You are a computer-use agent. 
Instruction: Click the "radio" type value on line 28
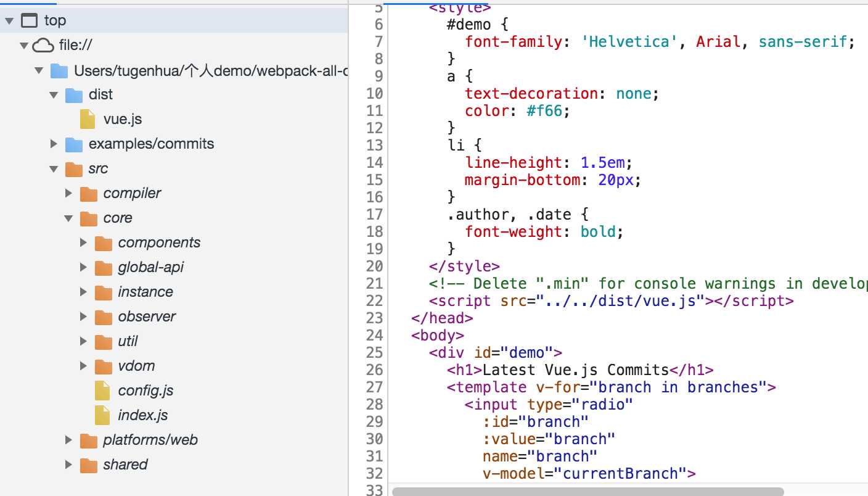coord(602,405)
